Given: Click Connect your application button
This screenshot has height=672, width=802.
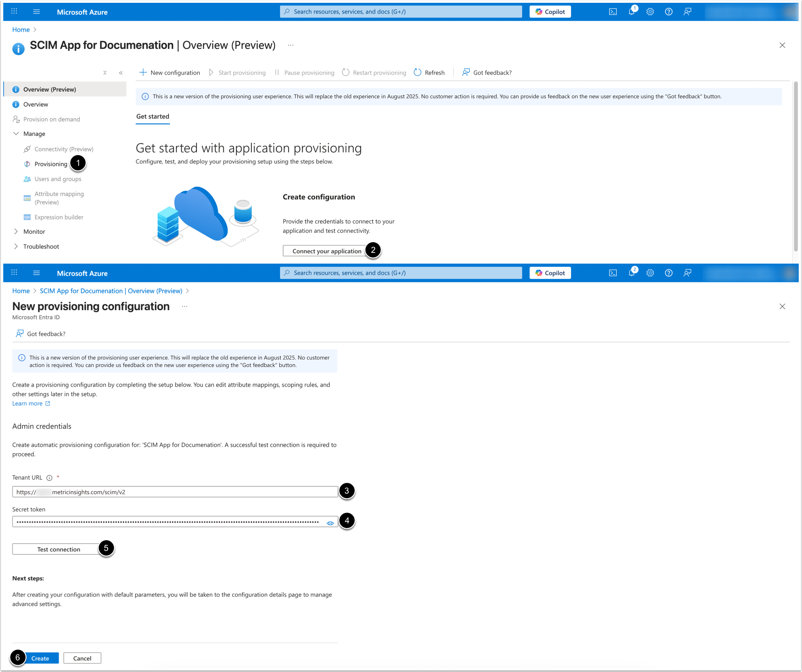Looking at the screenshot, I should pos(327,251).
